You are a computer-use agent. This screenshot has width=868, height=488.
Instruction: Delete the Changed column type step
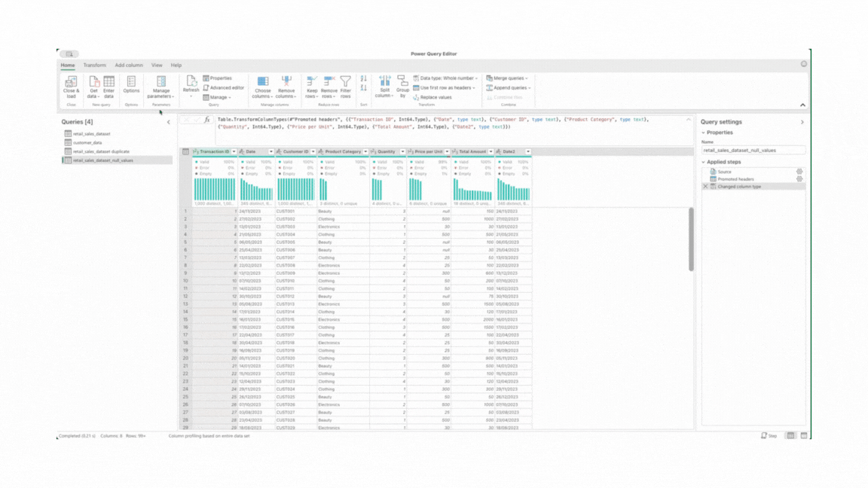point(706,187)
